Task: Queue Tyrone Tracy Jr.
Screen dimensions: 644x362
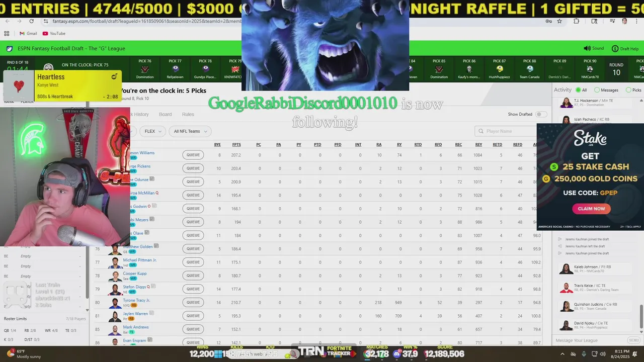Action: click(193, 302)
